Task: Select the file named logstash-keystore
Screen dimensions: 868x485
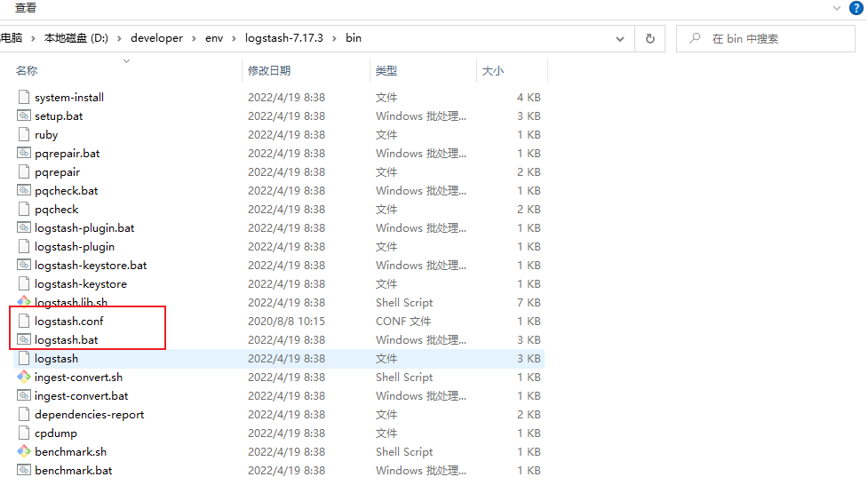Action: 80,284
